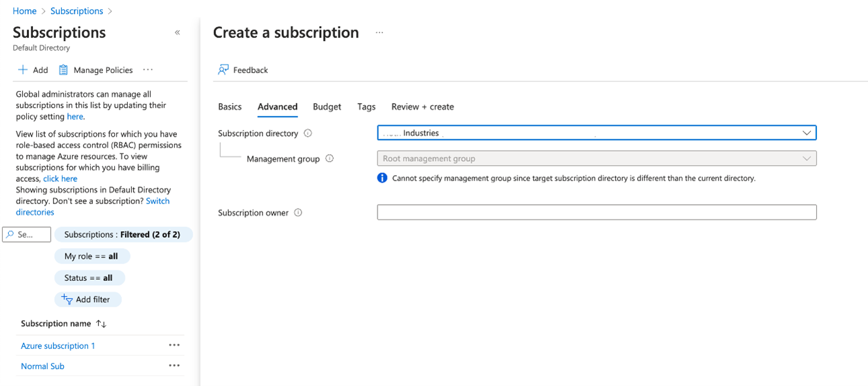Image resolution: width=868 pixels, height=386 pixels.
Task: Collapse the Subscriptions panel with the chevron
Action: 178,32
